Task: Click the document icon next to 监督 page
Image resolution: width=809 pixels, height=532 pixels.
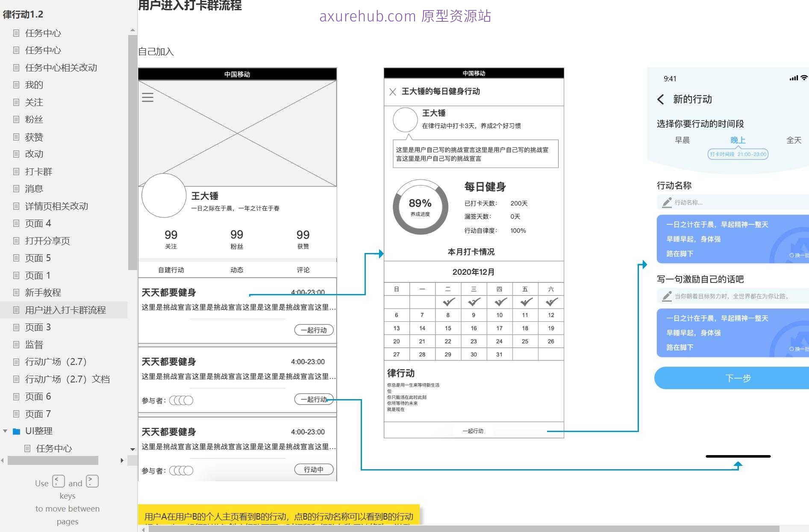Action: (16, 344)
